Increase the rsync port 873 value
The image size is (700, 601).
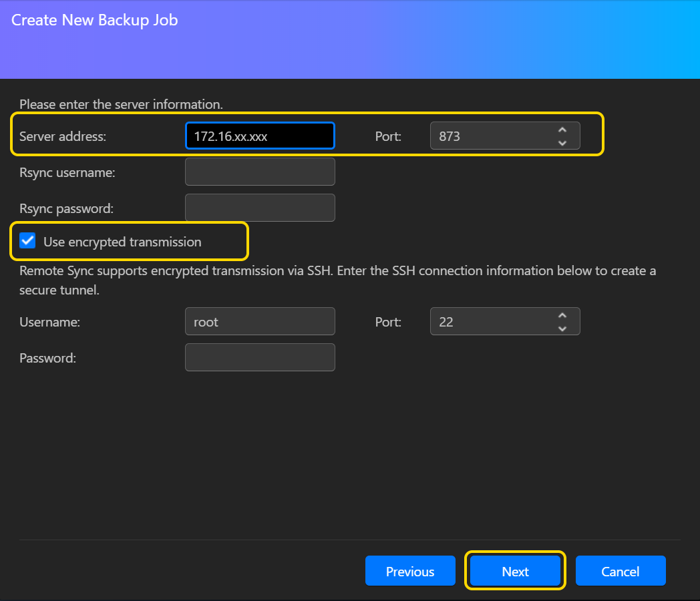click(562, 130)
